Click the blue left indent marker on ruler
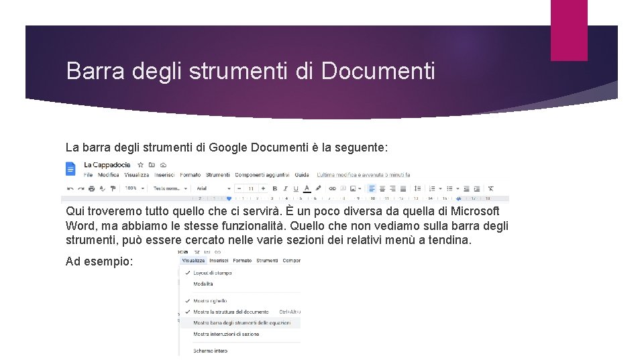This screenshot has width=644, height=362. click(x=229, y=198)
